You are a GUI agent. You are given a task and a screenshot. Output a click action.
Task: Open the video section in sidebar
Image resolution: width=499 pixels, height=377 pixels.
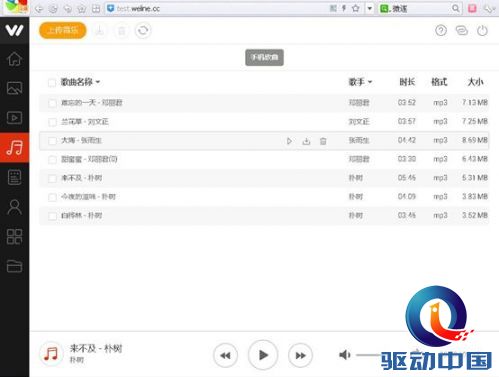click(14, 118)
